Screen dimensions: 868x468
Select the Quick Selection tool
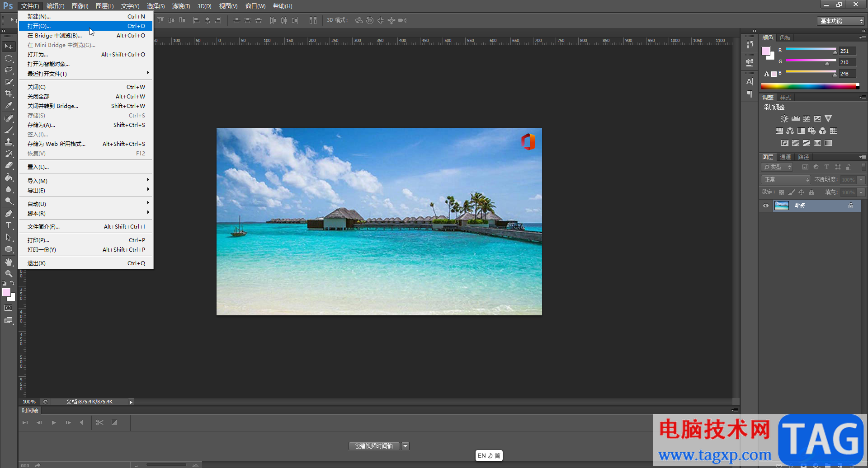(x=9, y=82)
